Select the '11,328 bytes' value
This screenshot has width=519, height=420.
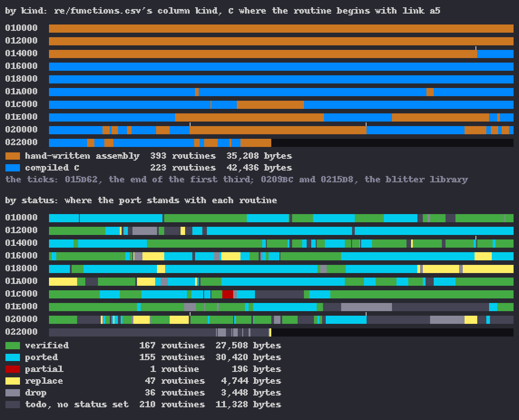coord(248,405)
